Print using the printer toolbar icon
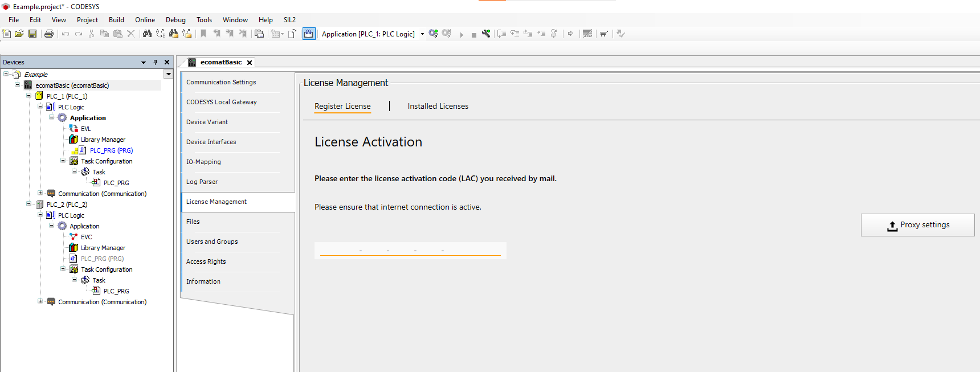Screen dimensions: 980x372 49,34
